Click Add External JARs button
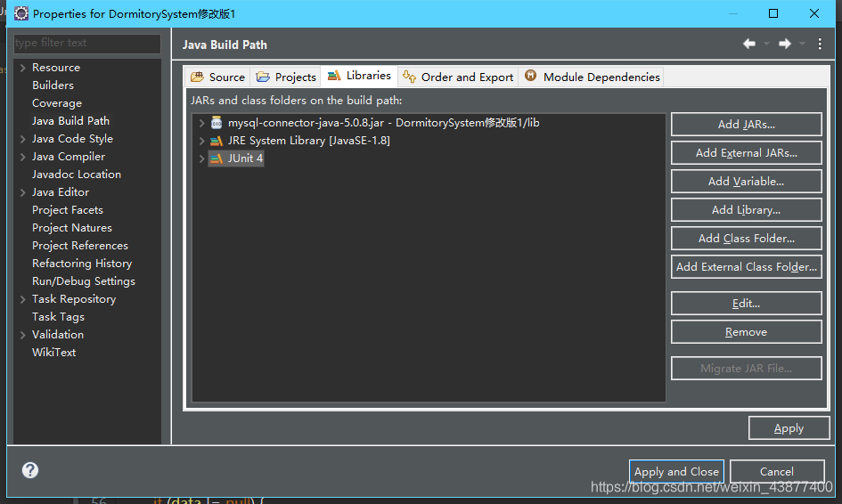842x504 pixels. tap(746, 153)
